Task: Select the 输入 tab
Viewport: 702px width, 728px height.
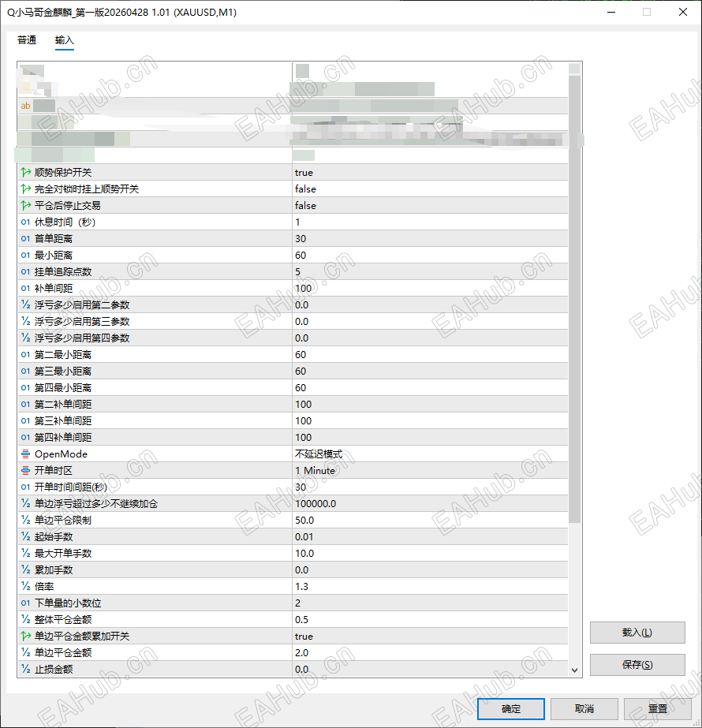Action: [x=65, y=40]
